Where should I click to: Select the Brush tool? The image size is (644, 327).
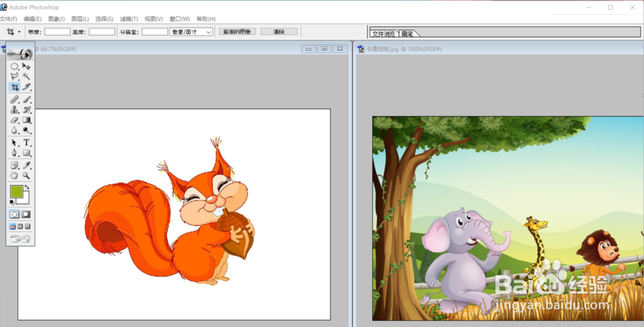coord(26,99)
